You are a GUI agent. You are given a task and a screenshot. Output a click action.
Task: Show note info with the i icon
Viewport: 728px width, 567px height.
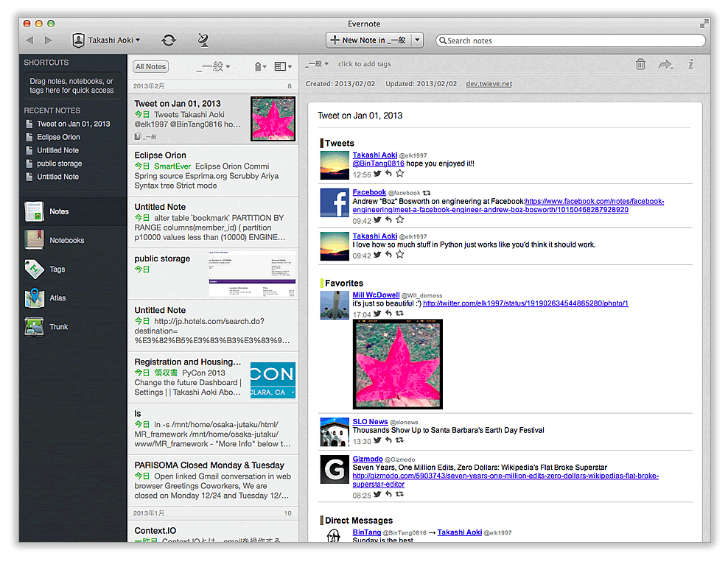coord(691,64)
